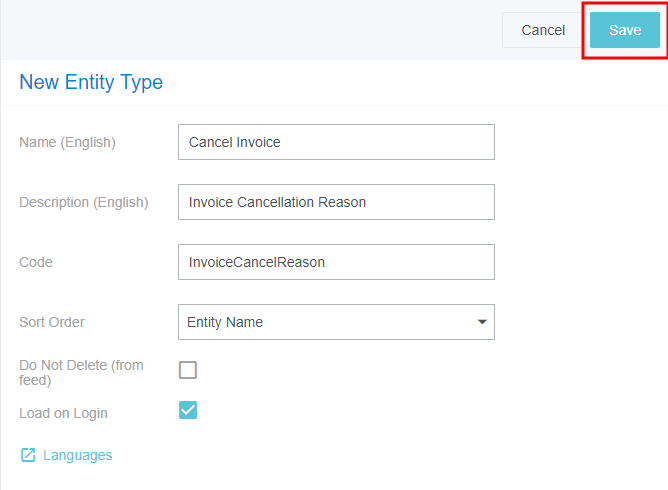
Task: Click the Name (English) label
Action: 67,142
